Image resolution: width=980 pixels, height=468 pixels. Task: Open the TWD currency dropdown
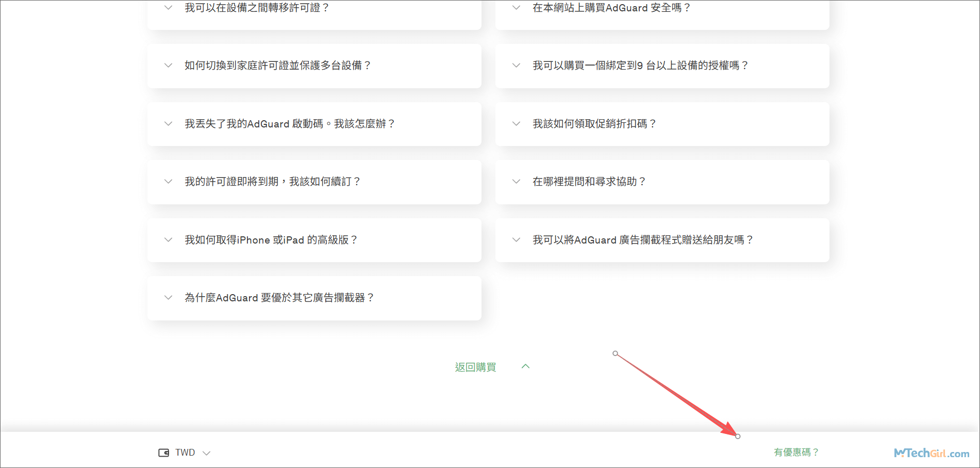click(185, 453)
